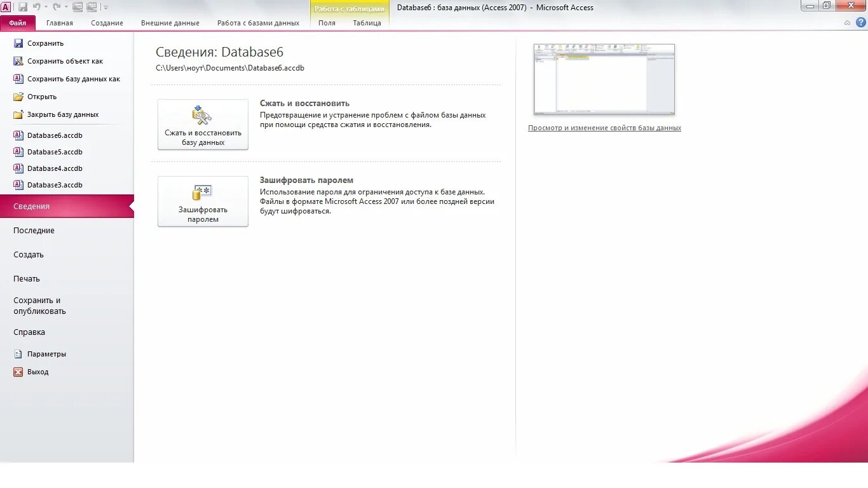The height and width of the screenshot is (488, 868).
Task: Click the folder icon beside Открыть
Action: [18, 97]
